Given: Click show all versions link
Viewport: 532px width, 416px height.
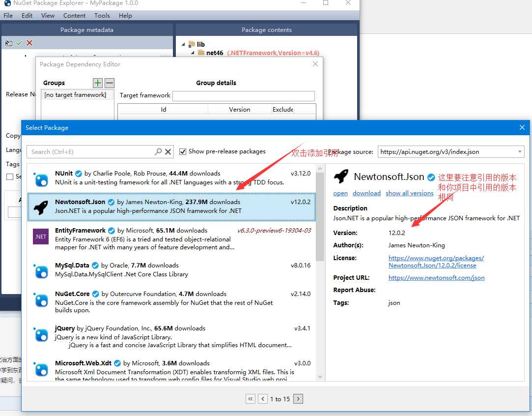Looking at the screenshot, I should (x=410, y=193).
